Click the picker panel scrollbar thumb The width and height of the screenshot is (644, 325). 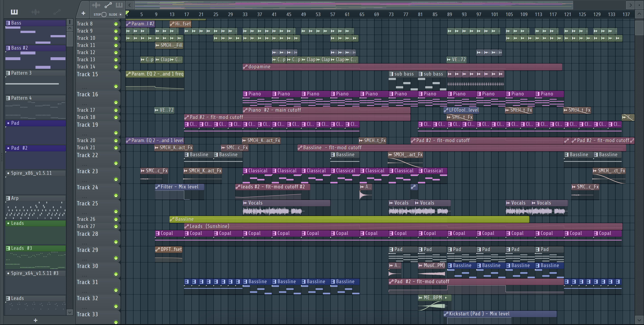click(70, 39)
